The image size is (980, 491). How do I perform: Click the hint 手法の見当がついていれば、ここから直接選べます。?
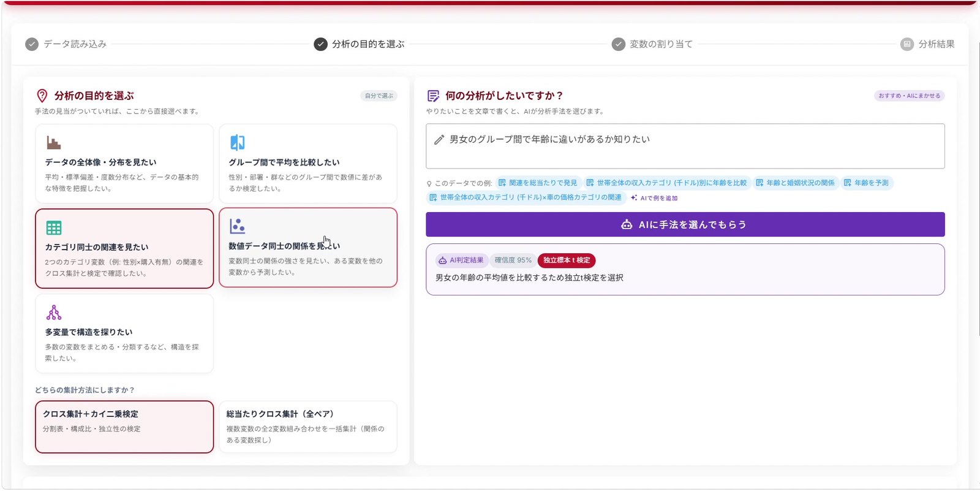(118, 112)
